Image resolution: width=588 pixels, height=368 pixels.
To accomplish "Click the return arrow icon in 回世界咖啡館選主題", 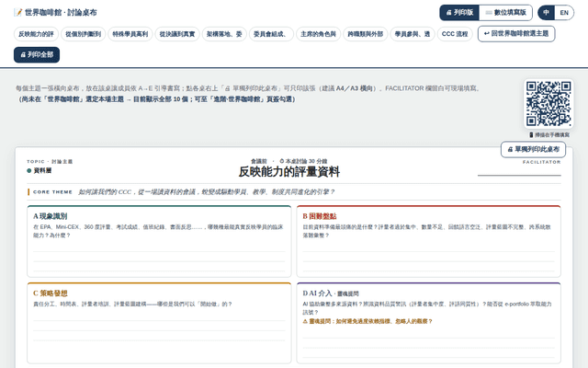I will click(486, 34).
